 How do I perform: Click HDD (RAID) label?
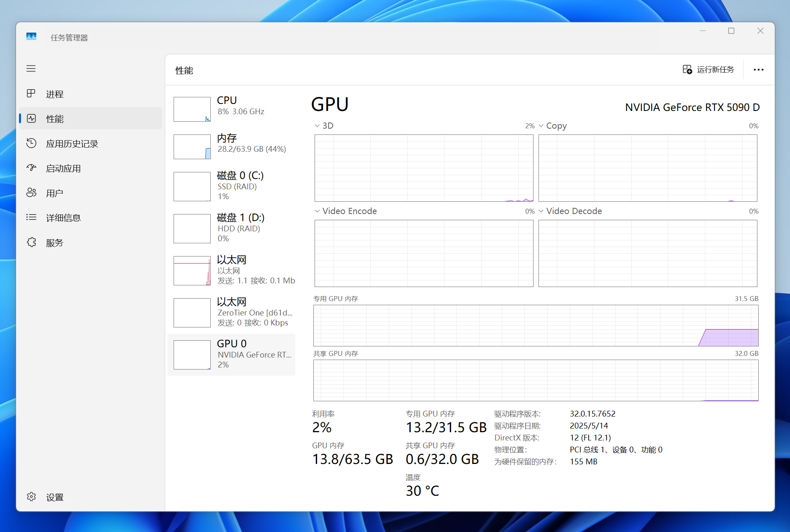[239, 228]
